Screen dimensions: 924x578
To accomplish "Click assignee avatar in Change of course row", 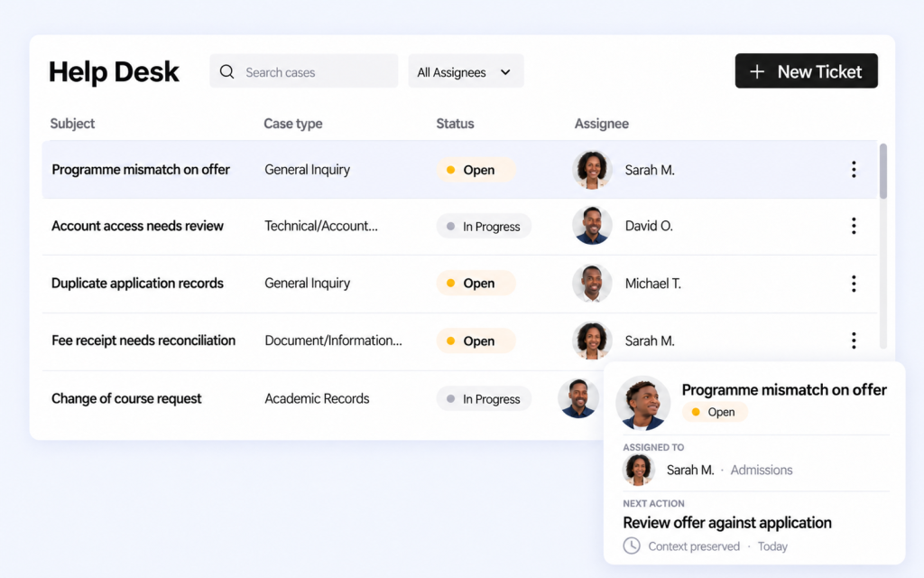I will (x=578, y=398).
